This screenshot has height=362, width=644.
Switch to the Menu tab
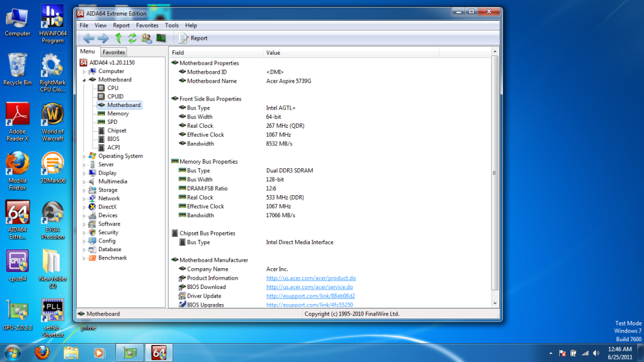click(x=88, y=52)
